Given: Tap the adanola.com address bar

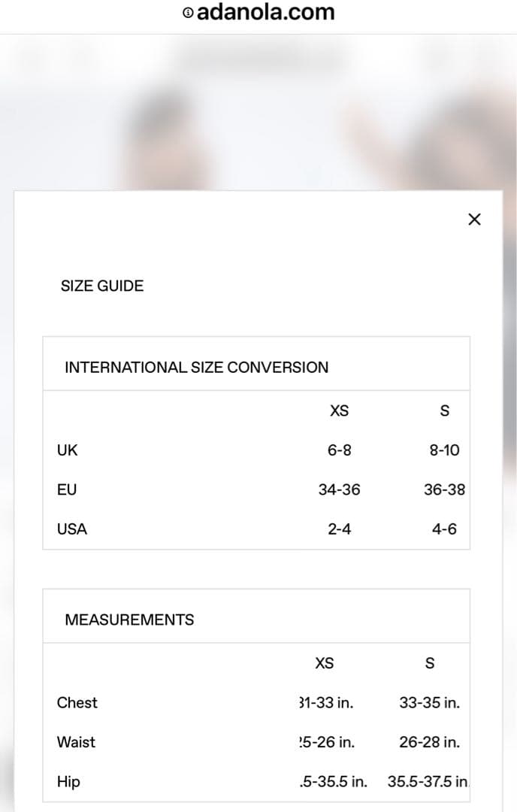Looking at the screenshot, I should pyautogui.click(x=258, y=13).
